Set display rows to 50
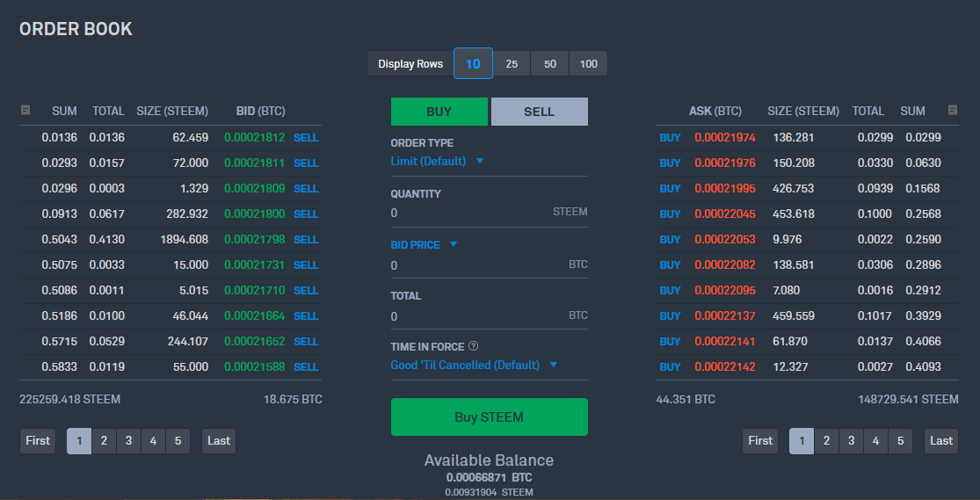Image resolution: width=980 pixels, height=500 pixels. click(x=550, y=64)
